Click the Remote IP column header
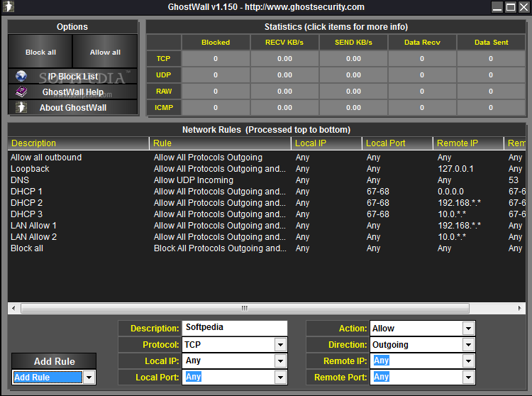Image resolution: width=532 pixels, height=396 pixels. (469, 143)
